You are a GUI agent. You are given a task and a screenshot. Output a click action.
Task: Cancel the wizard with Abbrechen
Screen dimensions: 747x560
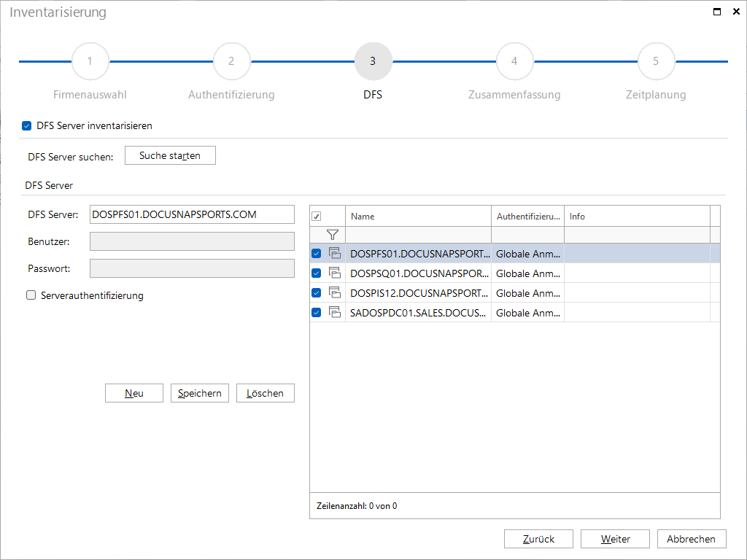[692, 539]
